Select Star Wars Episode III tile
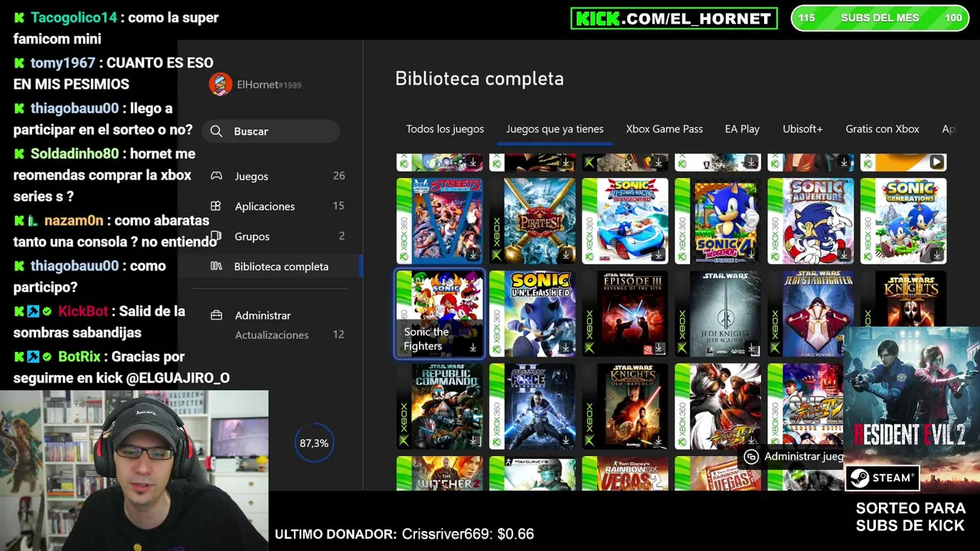 click(x=625, y=314)
